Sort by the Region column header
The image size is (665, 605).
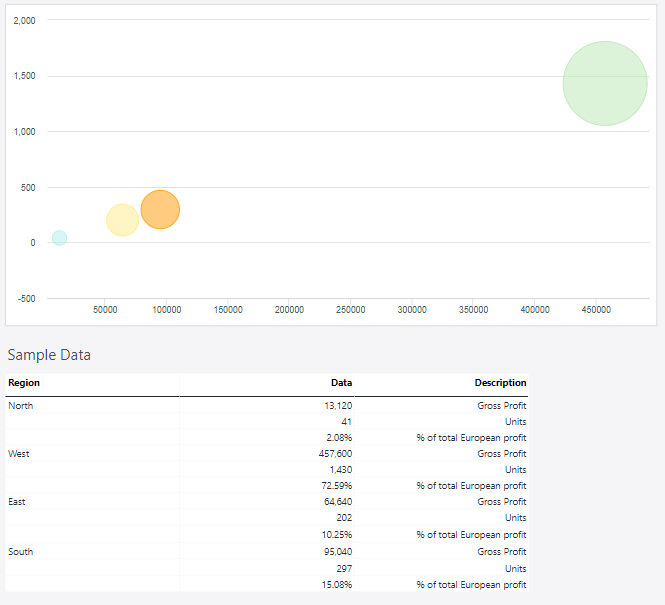tap(24, 383)
